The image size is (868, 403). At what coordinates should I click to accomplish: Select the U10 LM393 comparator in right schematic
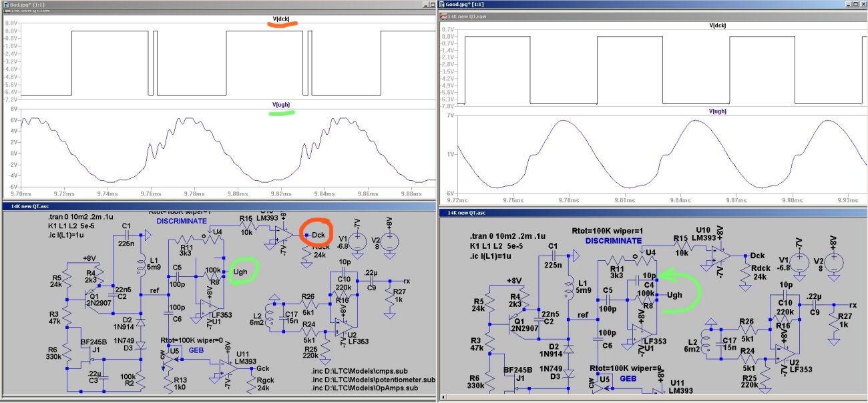pos(720,256)
